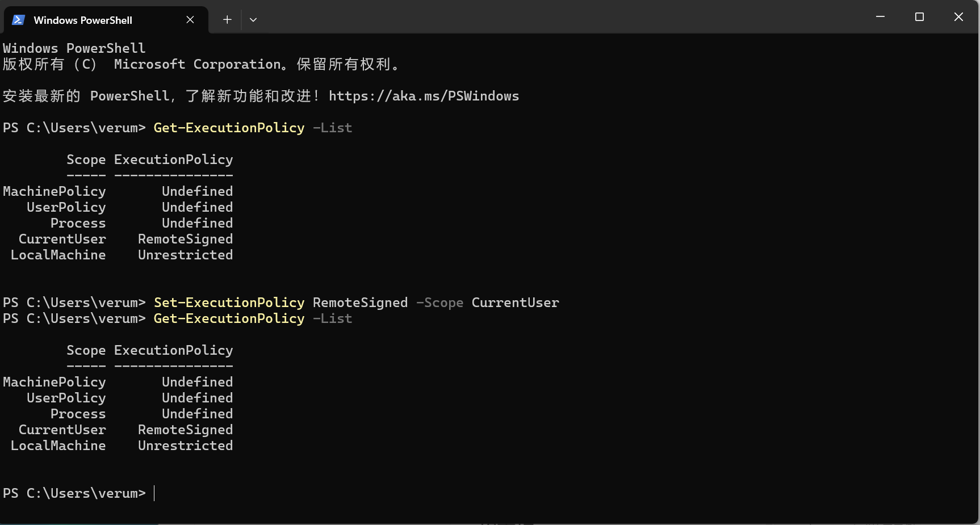Click Unrestricted value in the second table
This screenshot has width=980, height=525.
[x=186, y=446]
